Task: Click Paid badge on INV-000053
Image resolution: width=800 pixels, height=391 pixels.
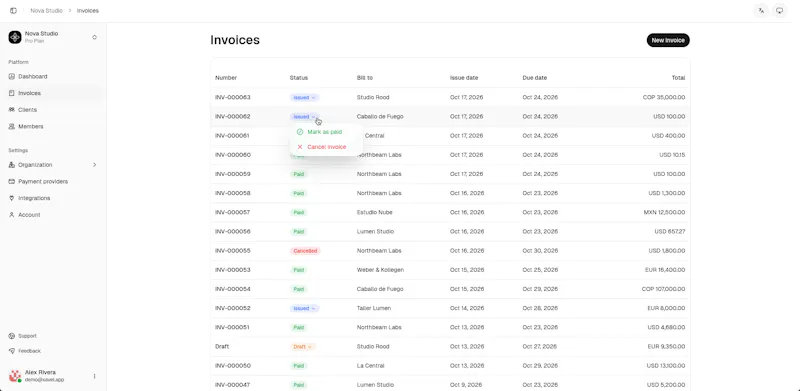Action: (x=298, y=270)
